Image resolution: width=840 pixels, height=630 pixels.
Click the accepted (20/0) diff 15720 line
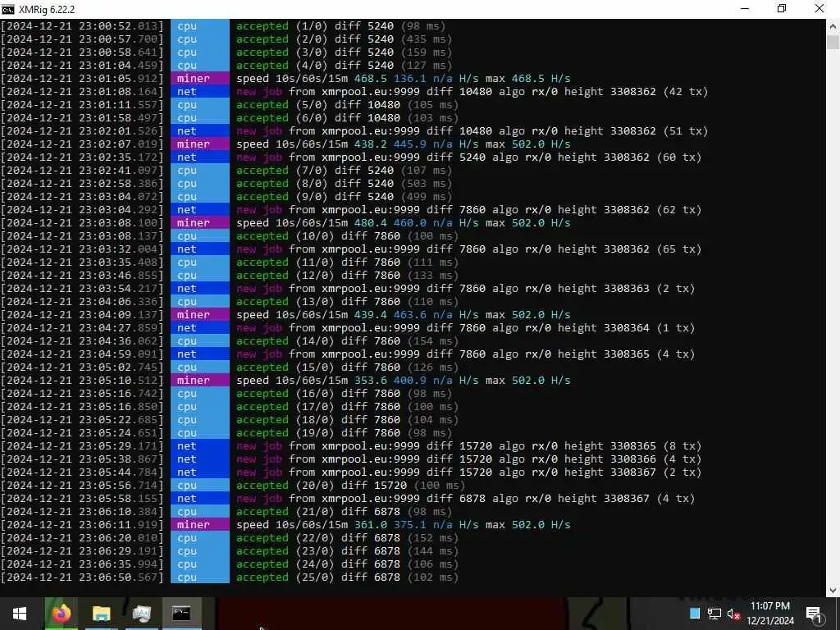[x=233, y=486]
